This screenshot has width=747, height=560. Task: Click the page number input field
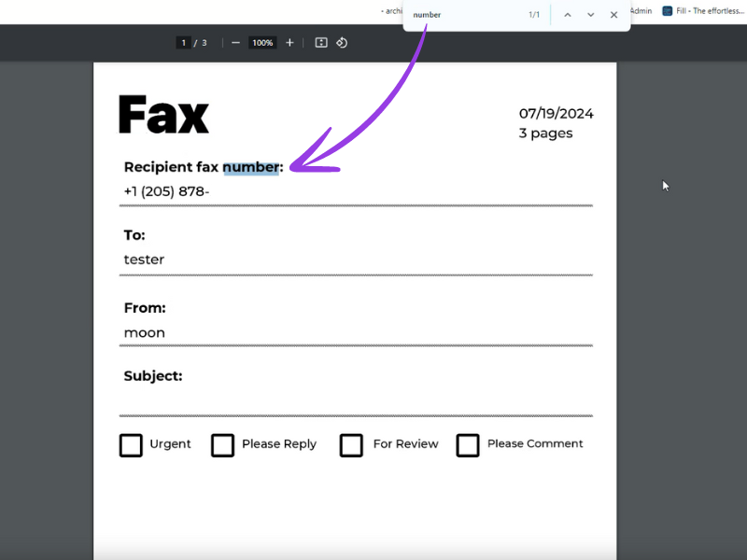tap(183, 43)
